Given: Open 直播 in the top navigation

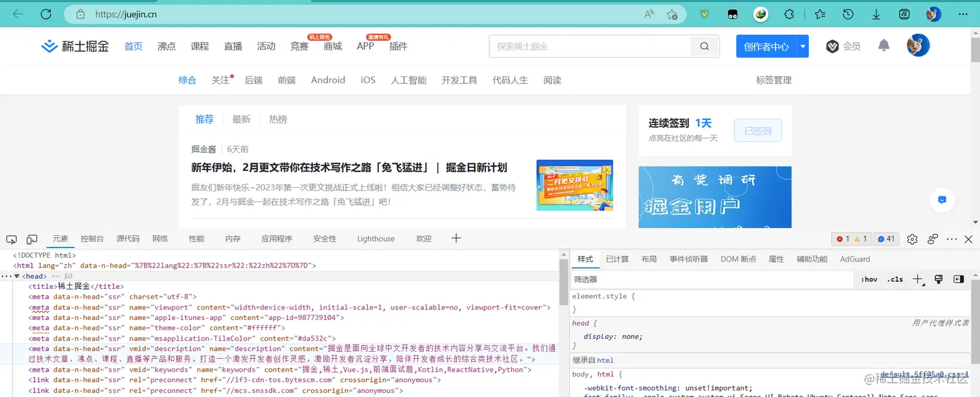Looking at the screenshot, I should coord(233,46).
